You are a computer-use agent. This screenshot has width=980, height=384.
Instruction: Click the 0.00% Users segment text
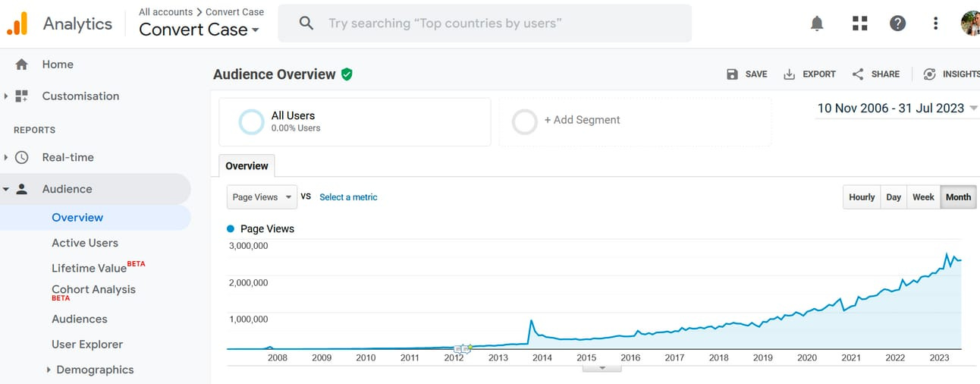(296, 128)
